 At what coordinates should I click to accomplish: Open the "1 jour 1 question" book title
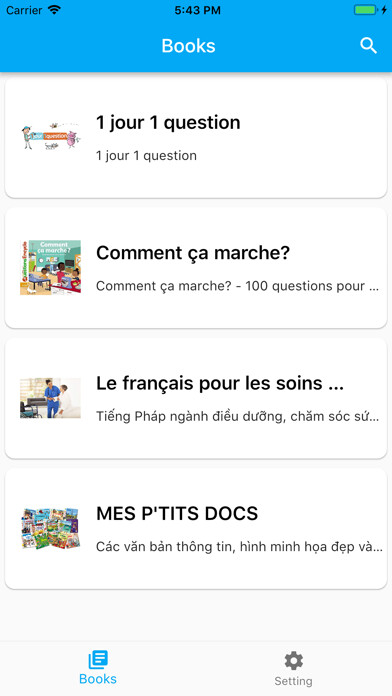click(168, 123)
